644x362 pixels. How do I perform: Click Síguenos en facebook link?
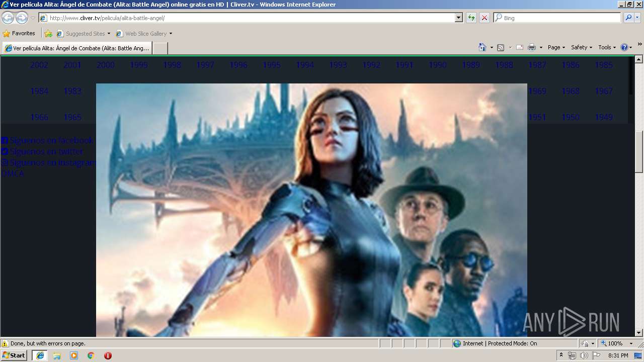click(47, 140)
